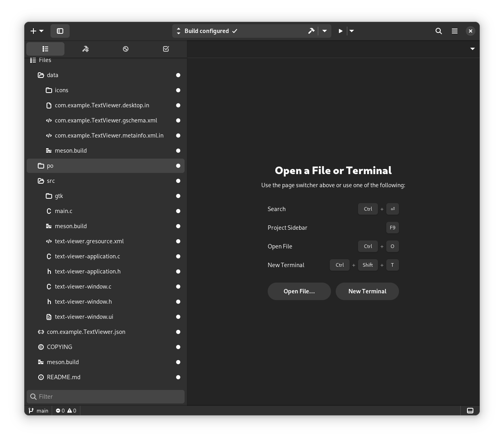Click the Open File button

(299, 291)
